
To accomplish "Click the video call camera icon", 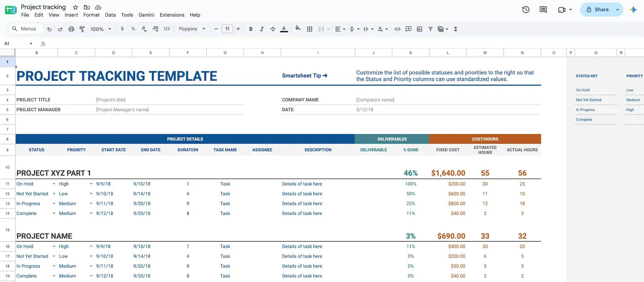I will [562, 10].
